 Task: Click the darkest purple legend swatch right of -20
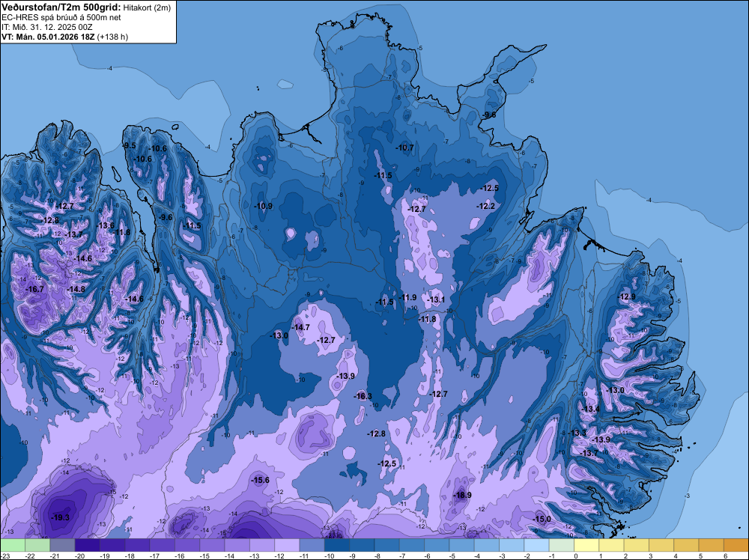click(x=88, y=545)
